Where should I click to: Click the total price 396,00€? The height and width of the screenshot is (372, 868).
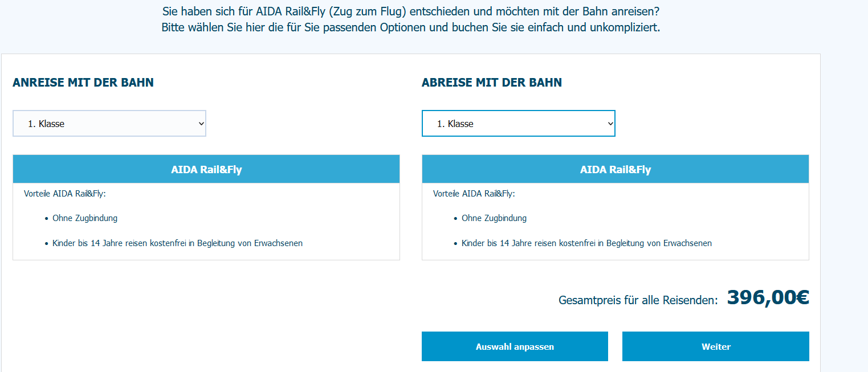[768, 297]
